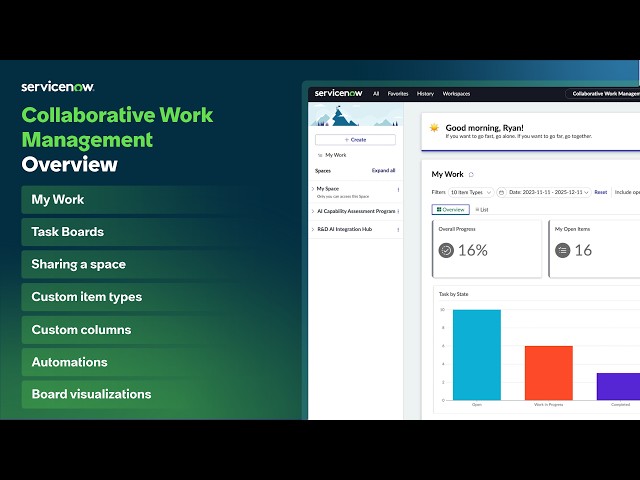Open My Work in the sidebar
Image resolution: width=640 pixels, height=480 pixels.
tap(336, 155)
